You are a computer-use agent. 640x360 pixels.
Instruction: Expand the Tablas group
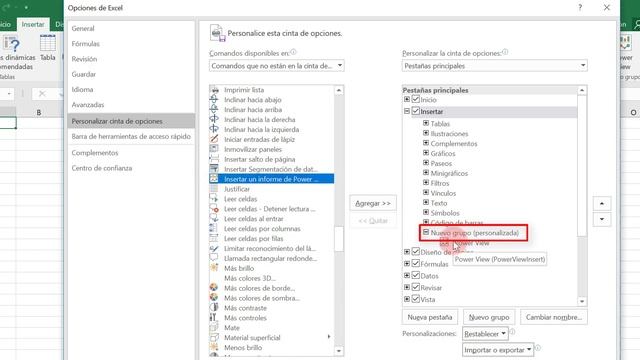tap(426, 123)
